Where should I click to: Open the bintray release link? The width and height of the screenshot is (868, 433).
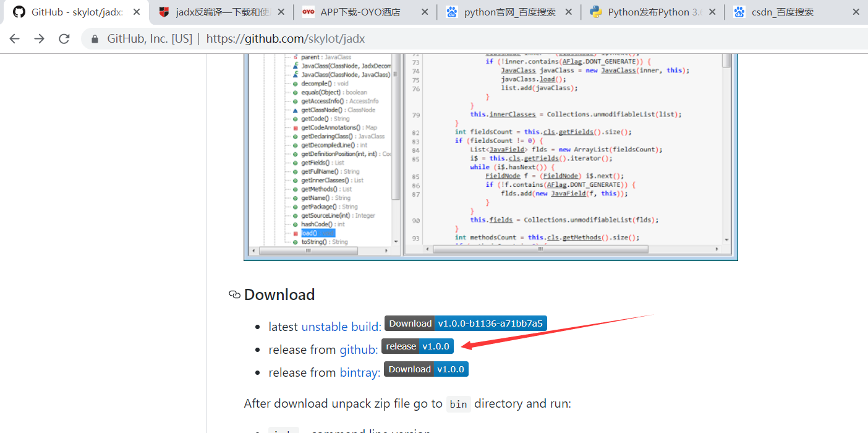click(360, 372)
